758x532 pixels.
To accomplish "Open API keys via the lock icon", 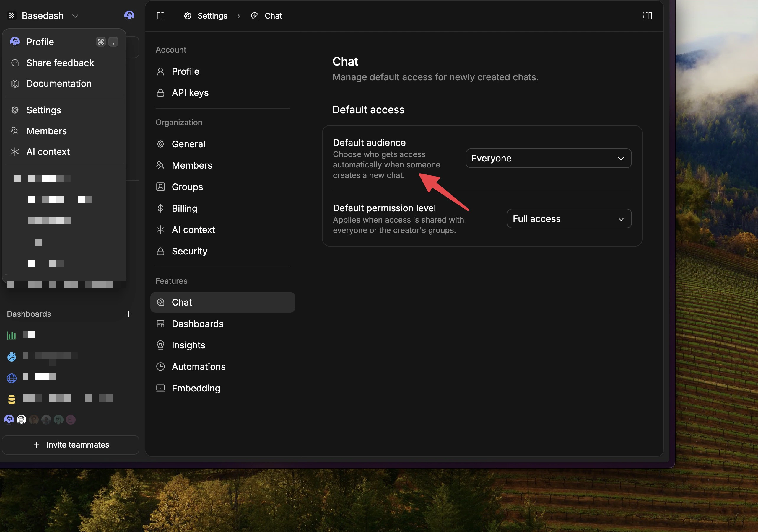I will point(161,93).
